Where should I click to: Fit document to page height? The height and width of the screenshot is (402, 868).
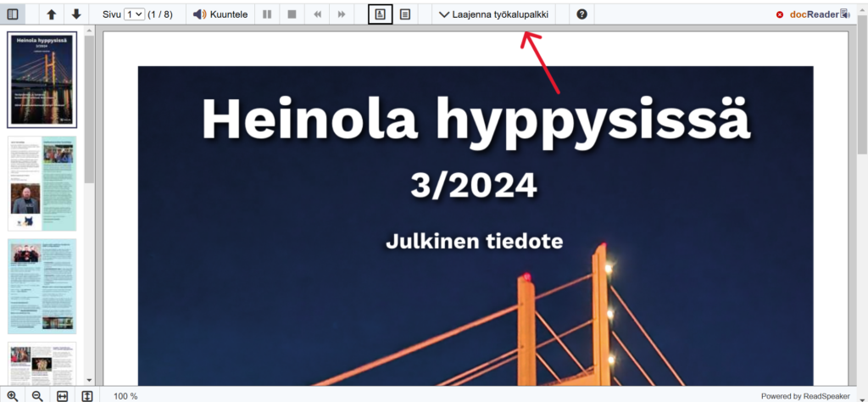tap(87, 396)
